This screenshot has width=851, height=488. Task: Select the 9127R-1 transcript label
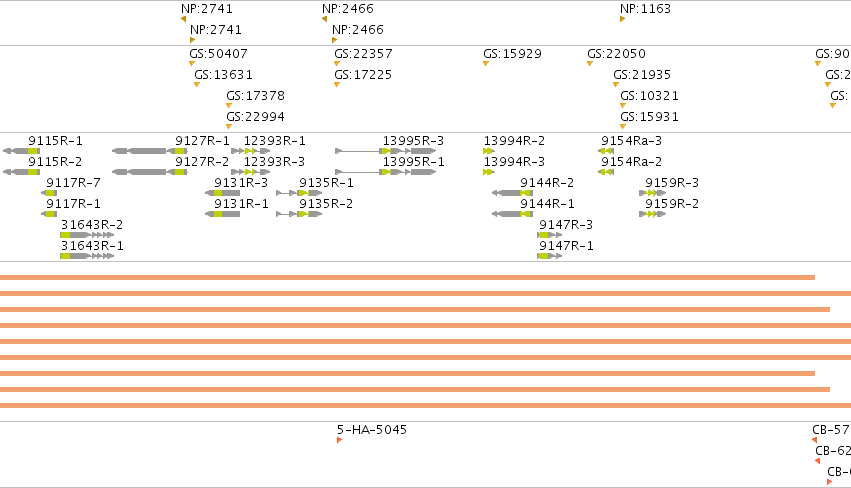[x=202, y=141]
